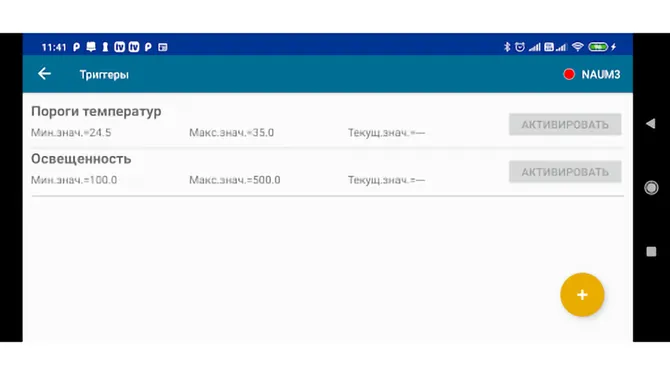
Task: Activate the Пороги температур trigger
Action: pyautogui.click(x=565, y=124)
